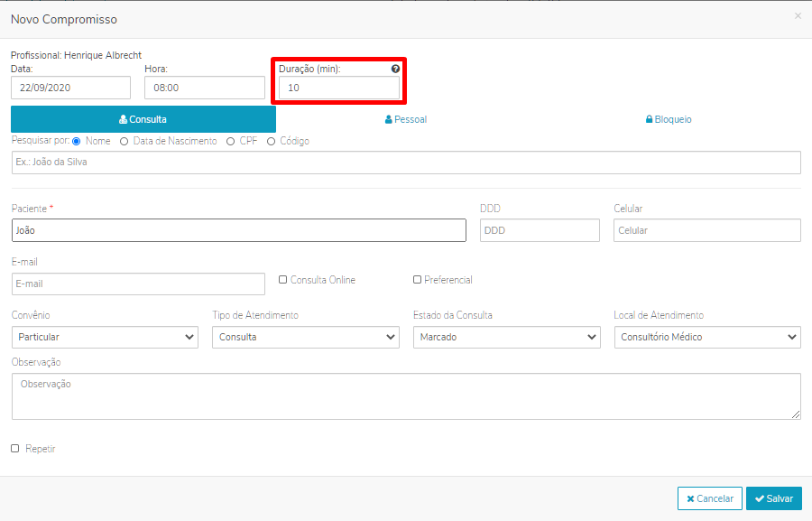The width and height of the screenshot is (812, 521).
Task: Open the Estado da Consulta dropdown
Action: pyautogui.click(x=506, y=337)
